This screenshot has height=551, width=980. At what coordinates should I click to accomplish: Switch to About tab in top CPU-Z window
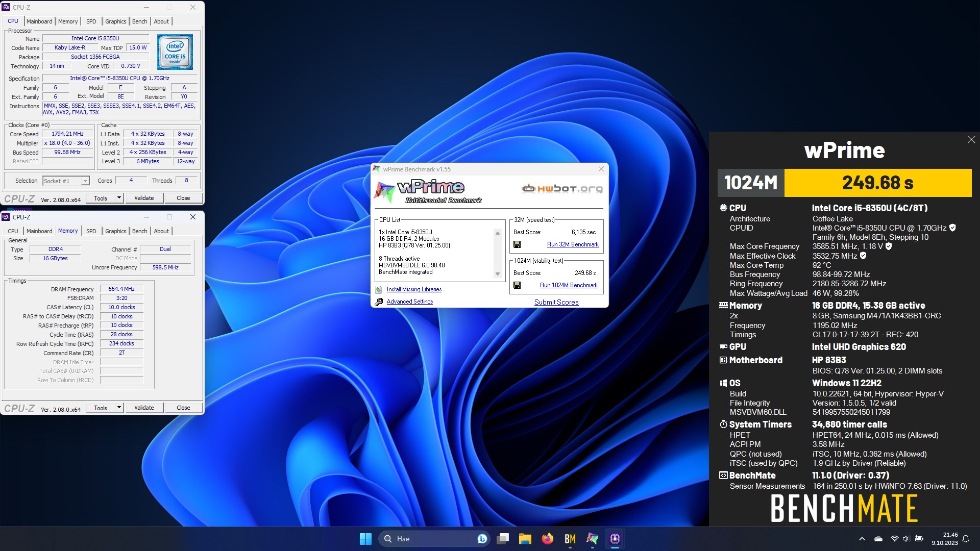(161, 21)
